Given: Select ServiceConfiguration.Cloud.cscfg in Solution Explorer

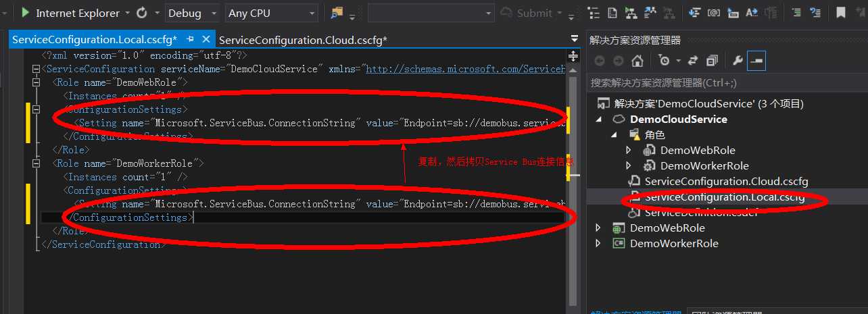Looking at the screenshot, I should pos(726,181).
